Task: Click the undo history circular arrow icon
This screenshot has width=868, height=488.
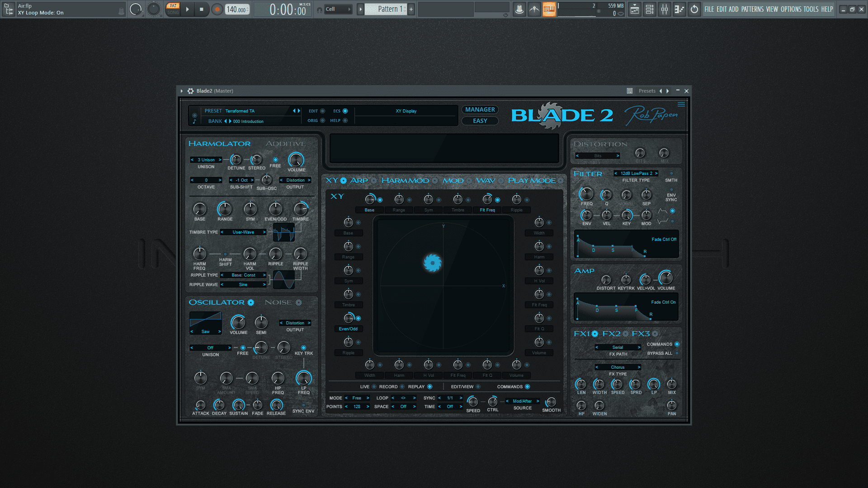Action: (x=694, y=9)
